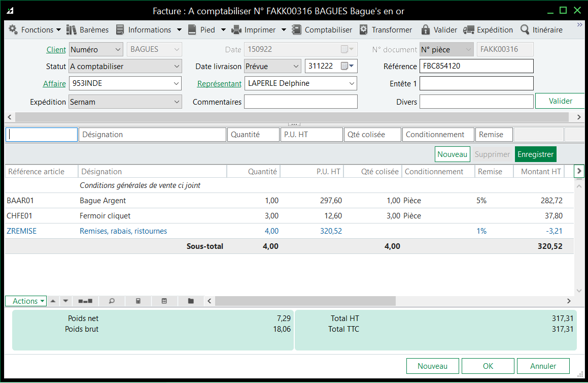Click the Barèmes toolbar icon
This screenshot has width=588, height=383.
point(71,29)
